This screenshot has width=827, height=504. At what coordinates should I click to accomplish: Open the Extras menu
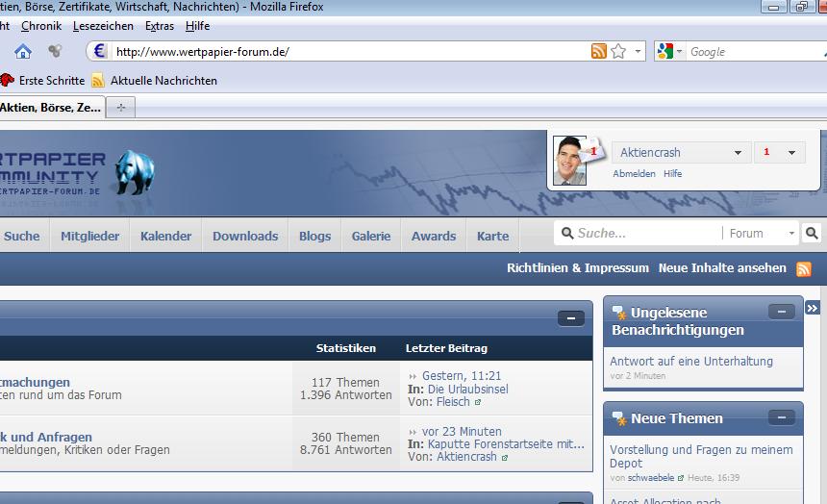[x=160, y=26]
